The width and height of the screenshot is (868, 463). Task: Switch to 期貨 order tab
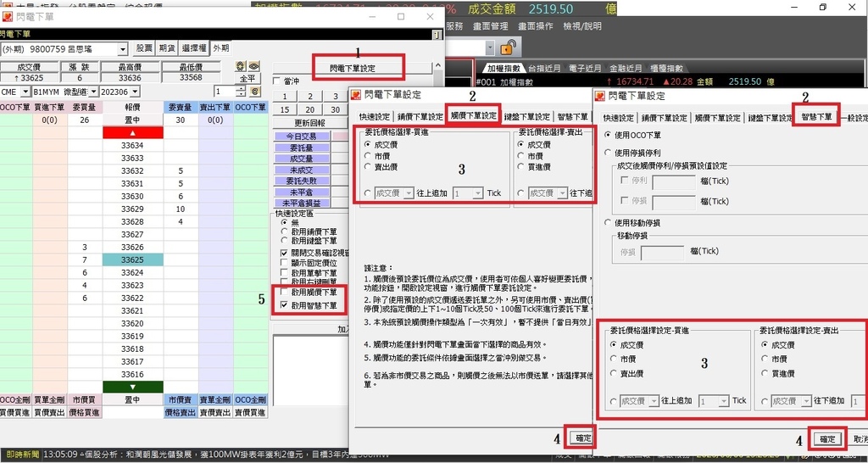point(167,48)
